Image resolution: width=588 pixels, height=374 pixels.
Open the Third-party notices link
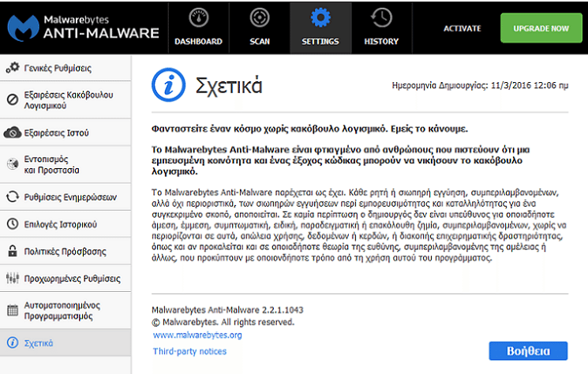coord(189,351)
